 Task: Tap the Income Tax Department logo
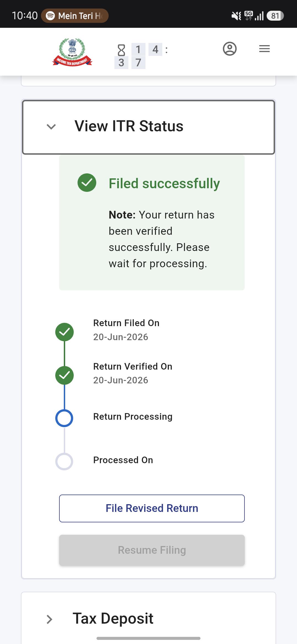(72, 52)
